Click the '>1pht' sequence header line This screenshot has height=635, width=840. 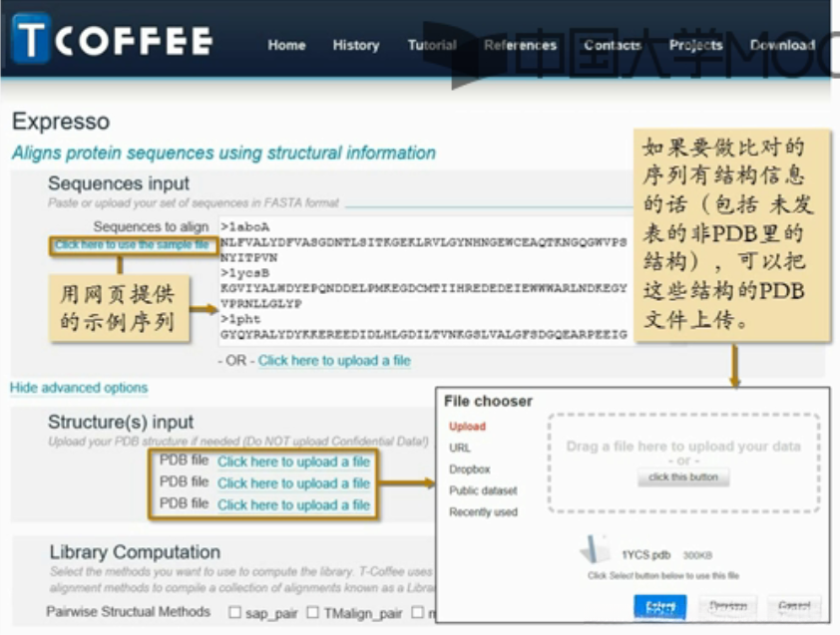click(x=240, y=319)
